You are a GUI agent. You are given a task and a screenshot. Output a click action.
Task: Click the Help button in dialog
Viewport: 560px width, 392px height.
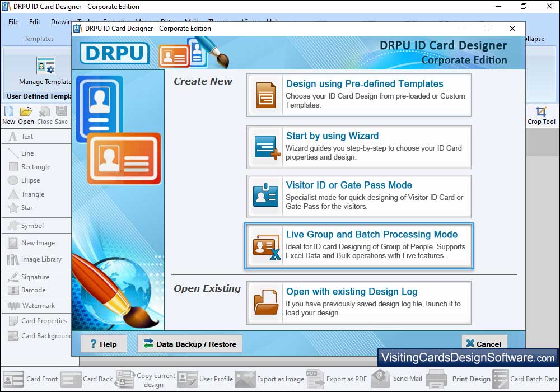point(104,344)
